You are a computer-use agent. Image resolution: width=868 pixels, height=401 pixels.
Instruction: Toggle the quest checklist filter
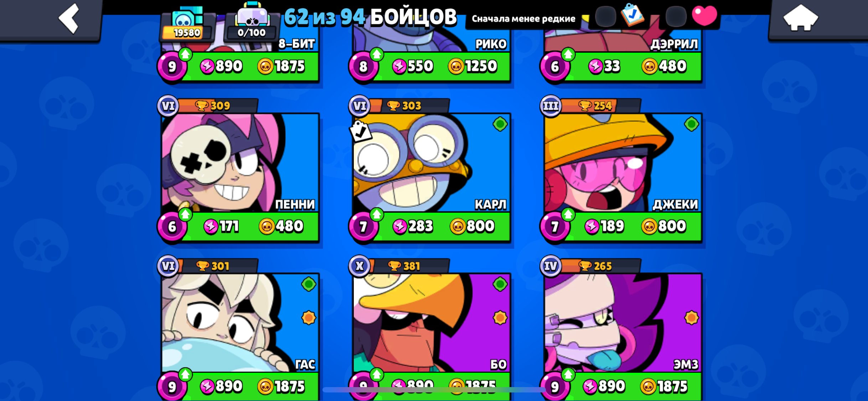point(632,15)
